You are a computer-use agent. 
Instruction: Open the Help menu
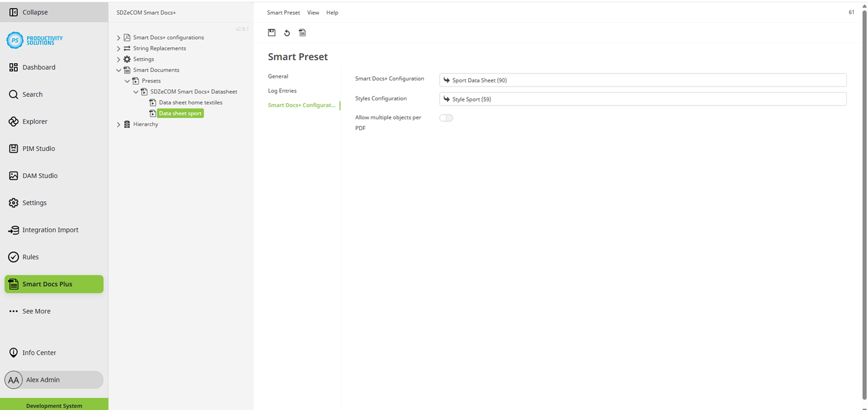click(332, 12)
